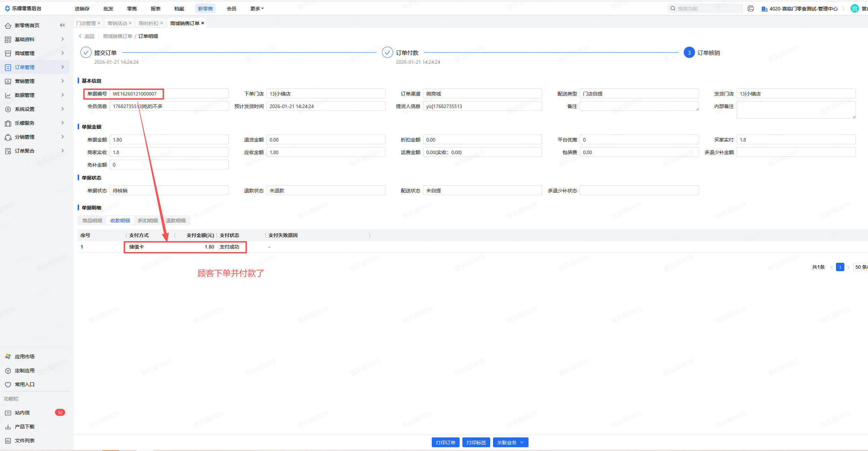Click the 内部备注 text area
The image size is (868, 451).
point(796,110)
